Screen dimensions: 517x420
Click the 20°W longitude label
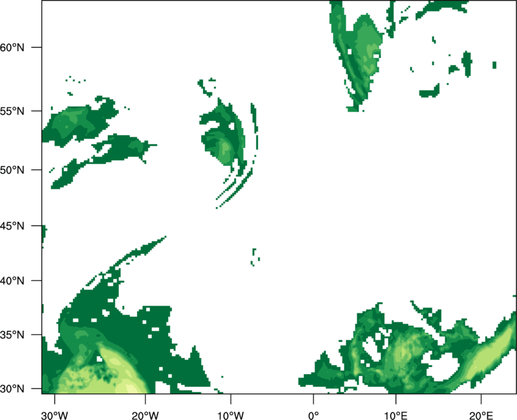(x=145, y=415)
